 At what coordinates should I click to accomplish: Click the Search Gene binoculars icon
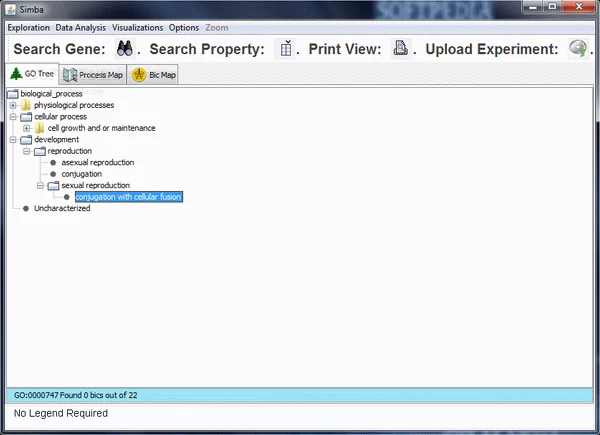point(124,48)
